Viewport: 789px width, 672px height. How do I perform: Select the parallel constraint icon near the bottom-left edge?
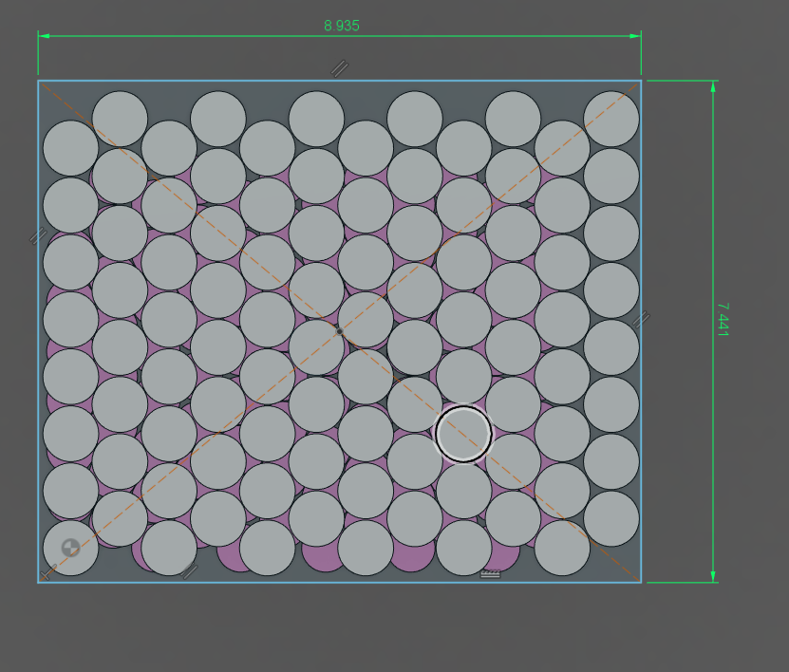coord(190,569)
